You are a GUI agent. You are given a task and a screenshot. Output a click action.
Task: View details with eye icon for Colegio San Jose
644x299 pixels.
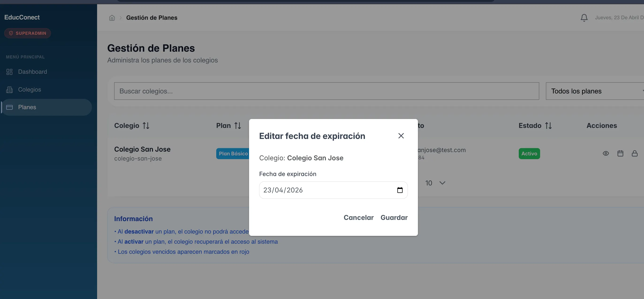point(606,153)
